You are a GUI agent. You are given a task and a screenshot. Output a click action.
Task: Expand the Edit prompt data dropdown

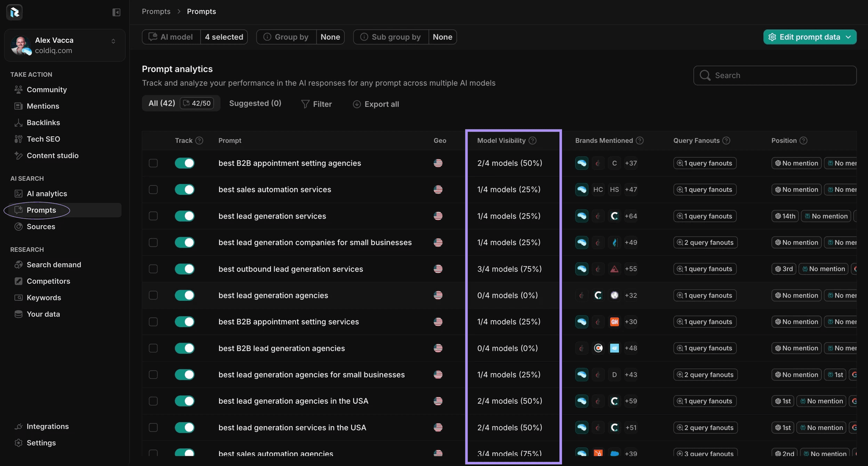tap(810, 37)
